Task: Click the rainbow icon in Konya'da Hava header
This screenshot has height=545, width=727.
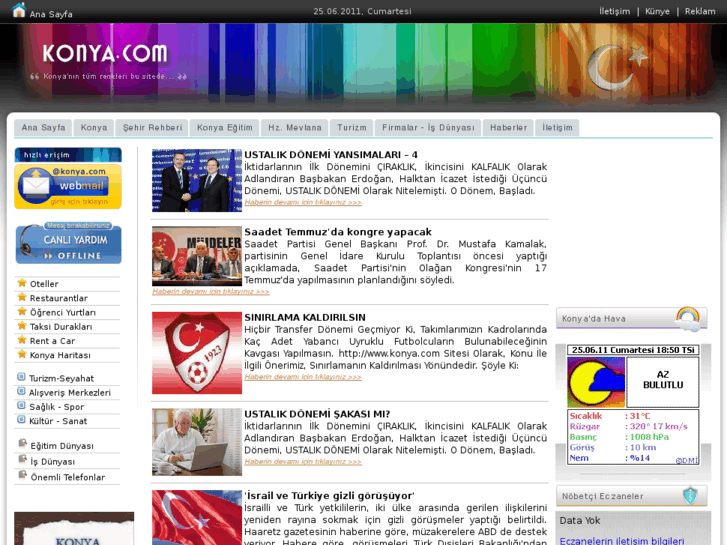Action: (x=688, y=318)
